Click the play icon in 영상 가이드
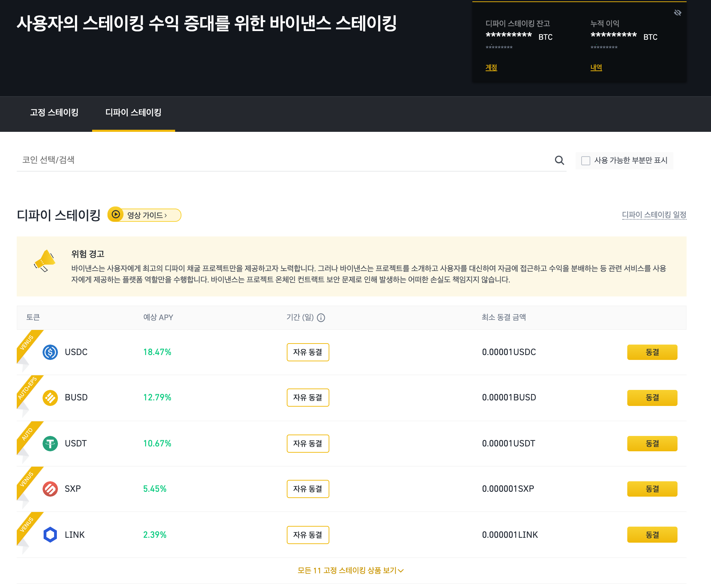The height and width of the screenshot is (588, 711). pos(116,214)
